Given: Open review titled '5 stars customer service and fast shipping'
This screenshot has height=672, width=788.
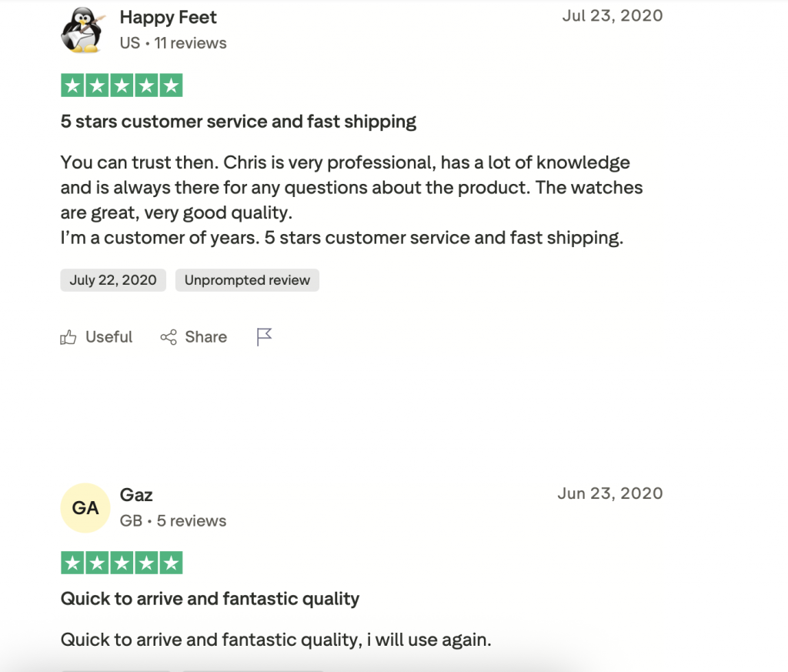Looking at the screenshot, I should (239, 122).
